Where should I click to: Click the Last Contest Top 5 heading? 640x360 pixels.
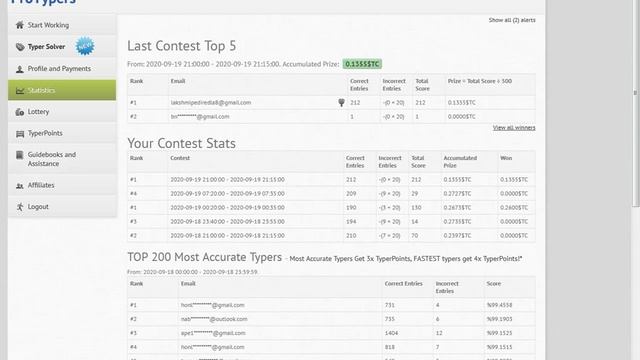click(182, 46)
